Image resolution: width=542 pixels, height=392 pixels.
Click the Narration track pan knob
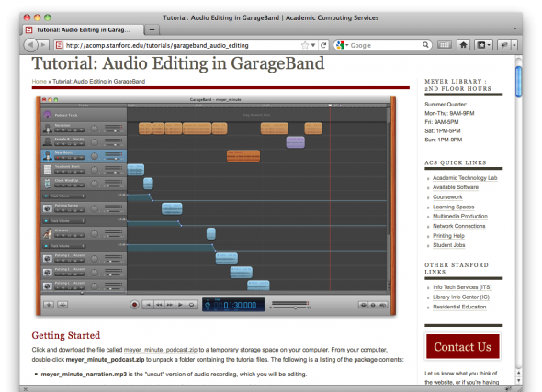pos(95,129)
